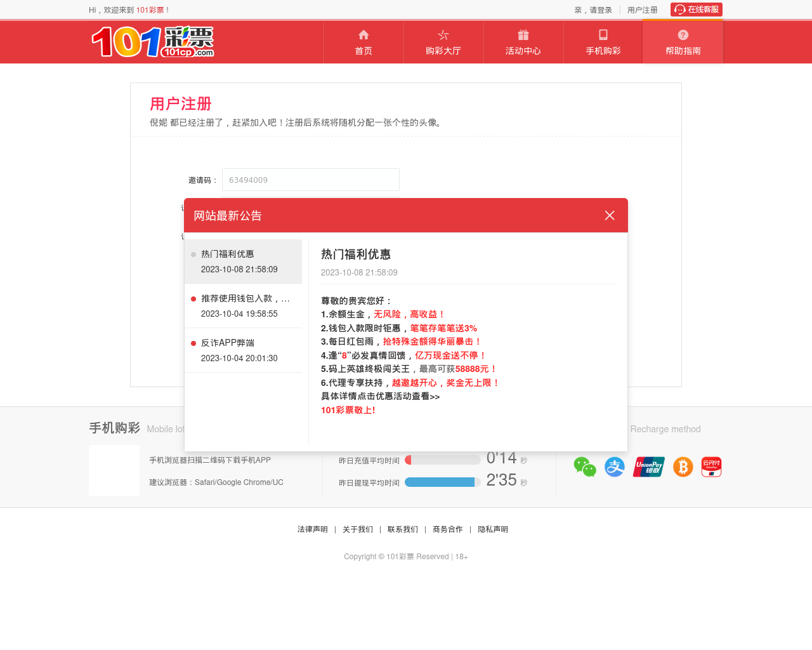Viewport: 812px width, 650px height.
Task: Click the 网站最新公告 popup title
Action: [228, 216]
